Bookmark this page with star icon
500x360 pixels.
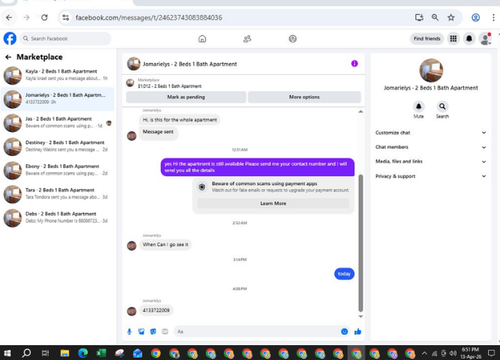(x=451, y=17)
